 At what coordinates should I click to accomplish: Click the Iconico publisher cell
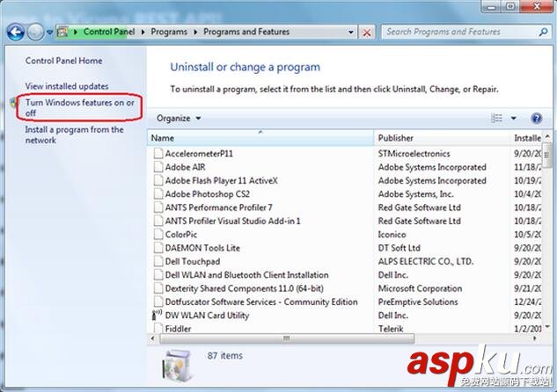click(x=392, y=235)
